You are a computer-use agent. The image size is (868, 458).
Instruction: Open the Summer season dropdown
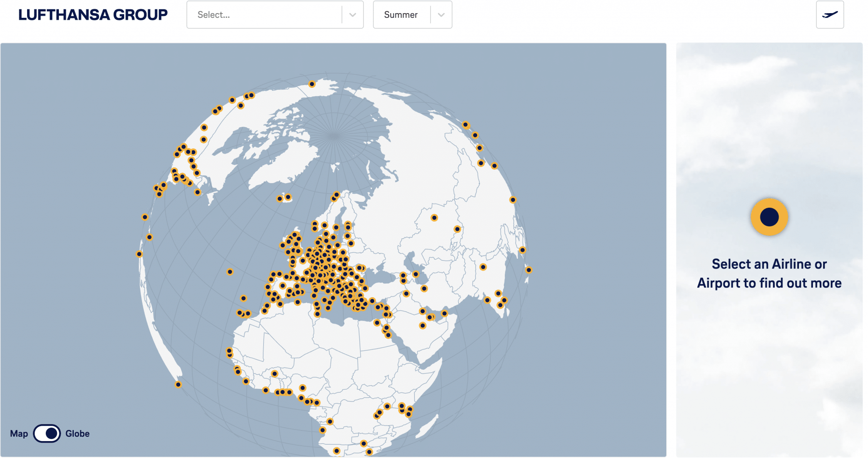(x=401, y=15)
